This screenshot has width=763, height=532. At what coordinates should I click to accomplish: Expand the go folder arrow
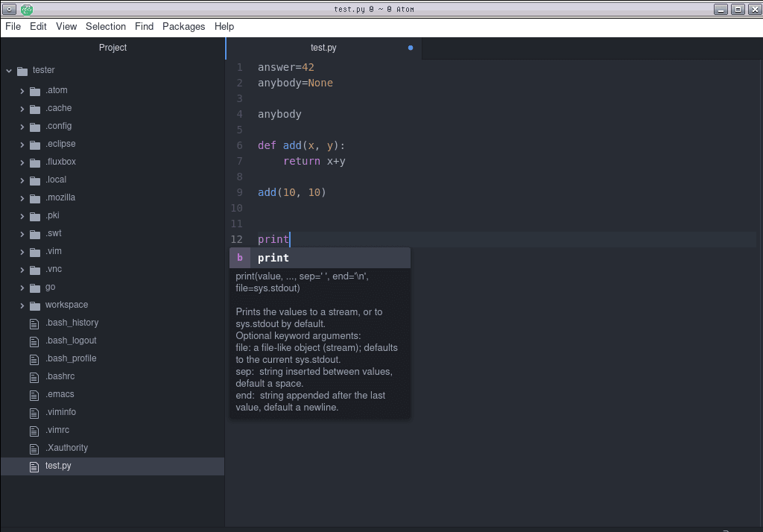click(x=22, y=288)
